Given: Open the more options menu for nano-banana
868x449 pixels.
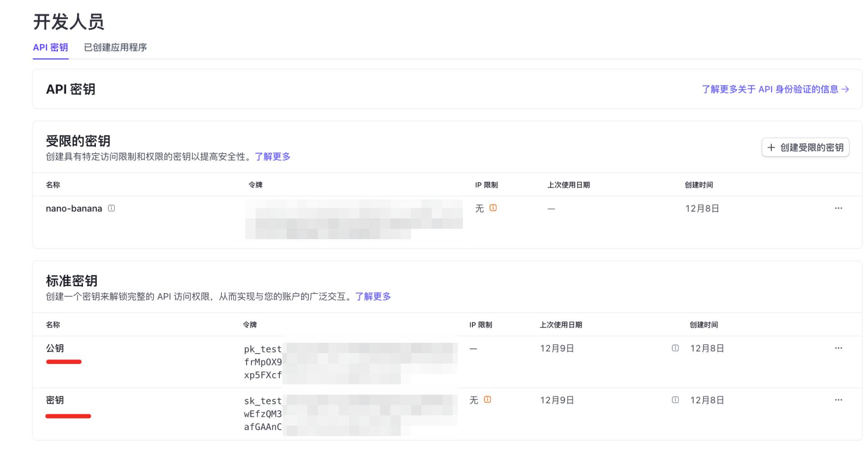Looking at the screenshot, I should (838, 208).
